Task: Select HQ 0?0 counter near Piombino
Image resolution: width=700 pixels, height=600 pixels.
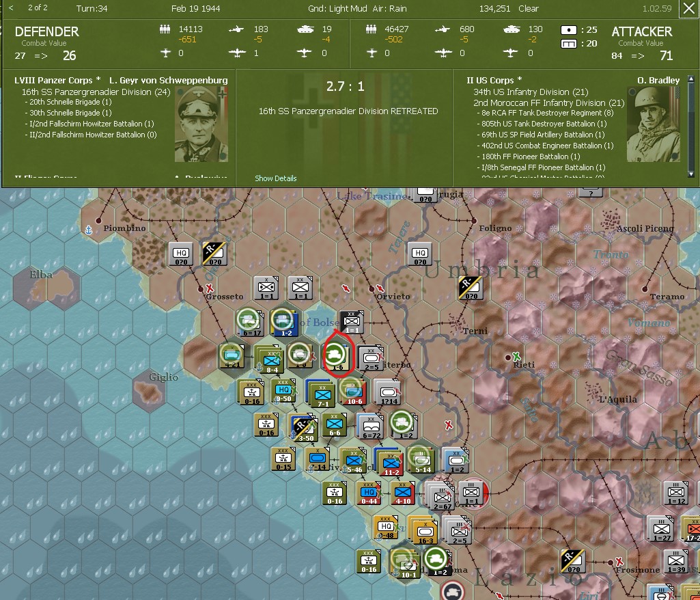Action: click(181, 254)
